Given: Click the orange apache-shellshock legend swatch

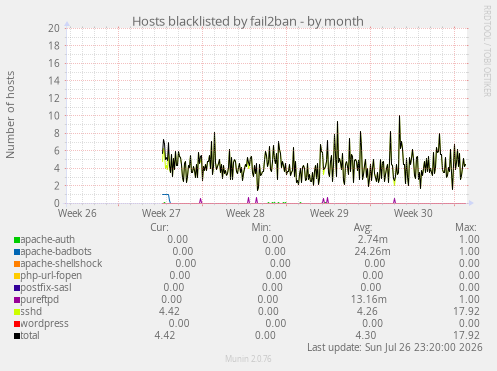Looking at the screenshot, I should point(17,264).
